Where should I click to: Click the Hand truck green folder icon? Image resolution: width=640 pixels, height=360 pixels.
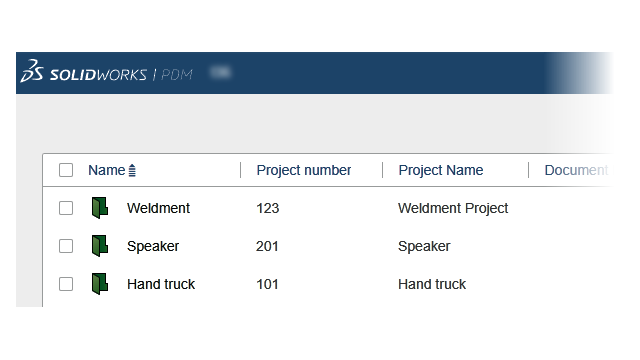(100, 284)
